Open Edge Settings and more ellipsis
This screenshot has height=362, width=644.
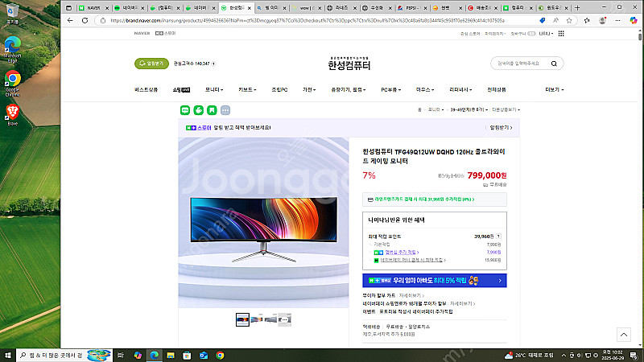click(x=617, y=21)
